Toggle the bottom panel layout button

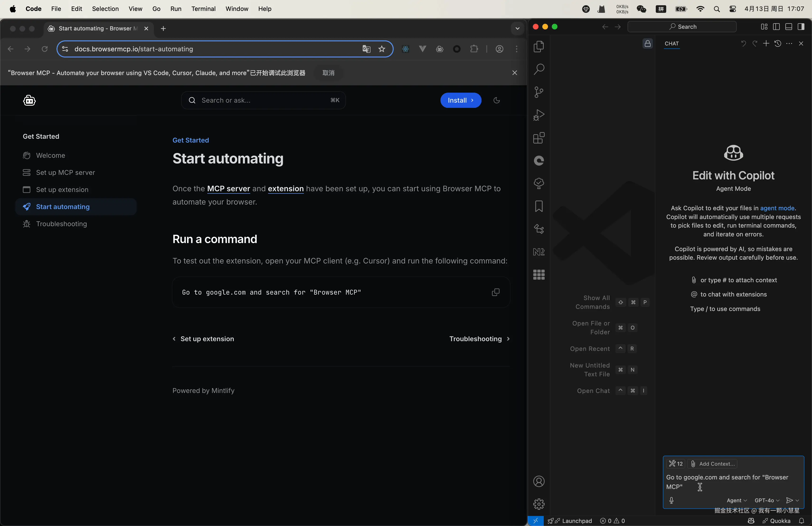pyautogui.click(x=788, y=27)
